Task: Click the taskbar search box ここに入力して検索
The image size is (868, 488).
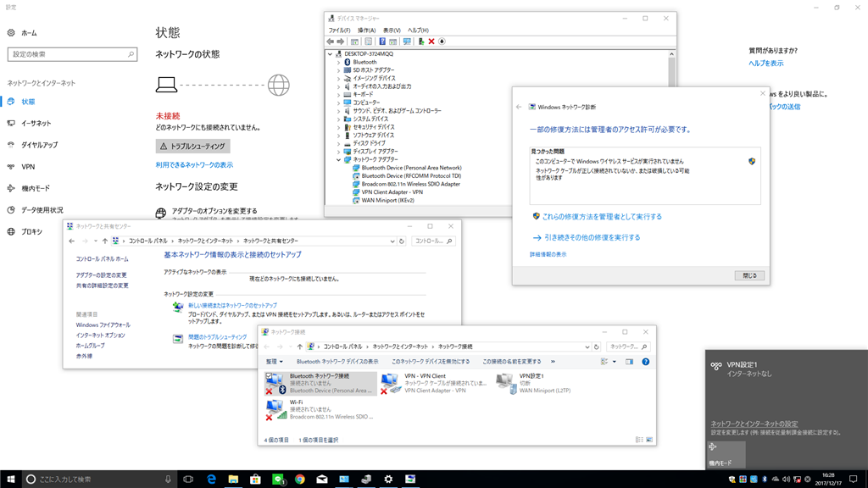Action: click(99, 480)
